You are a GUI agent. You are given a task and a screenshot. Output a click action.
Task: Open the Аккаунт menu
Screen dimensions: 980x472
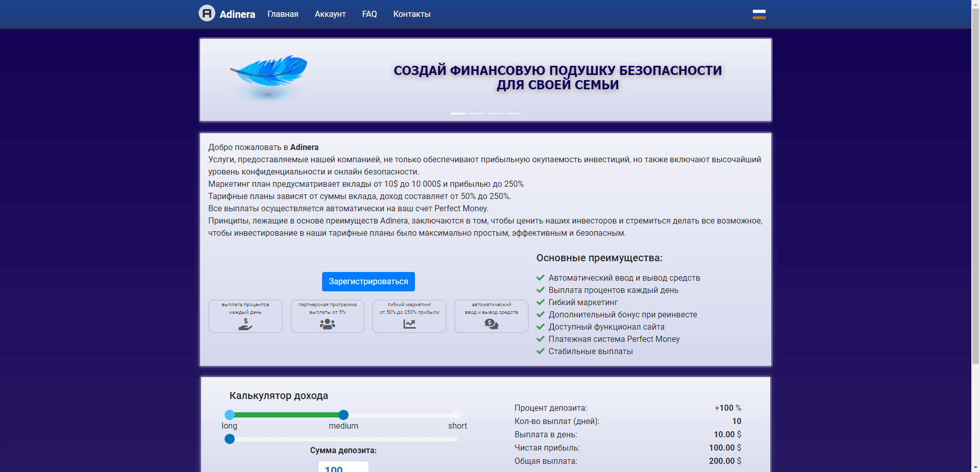pos(330,14)
